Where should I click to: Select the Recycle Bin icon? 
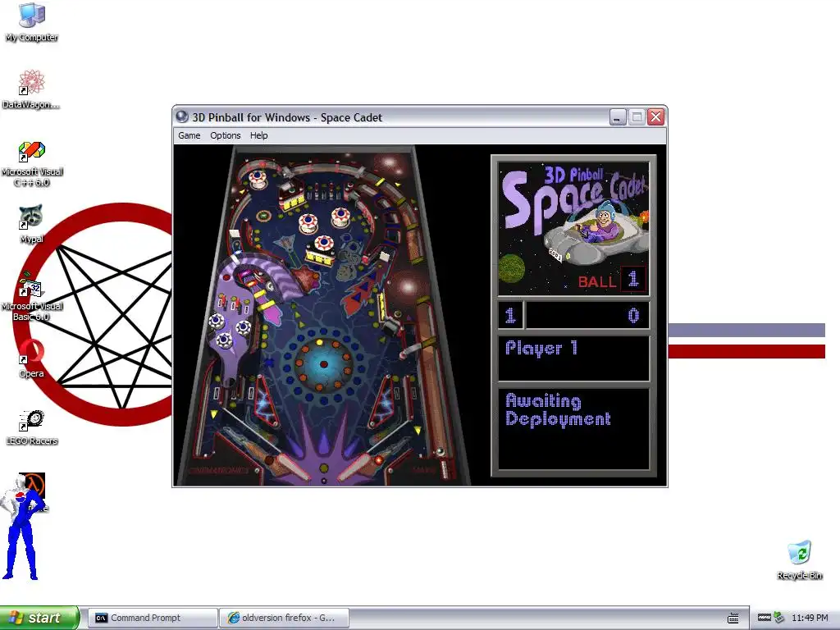(x=799, y=560)
